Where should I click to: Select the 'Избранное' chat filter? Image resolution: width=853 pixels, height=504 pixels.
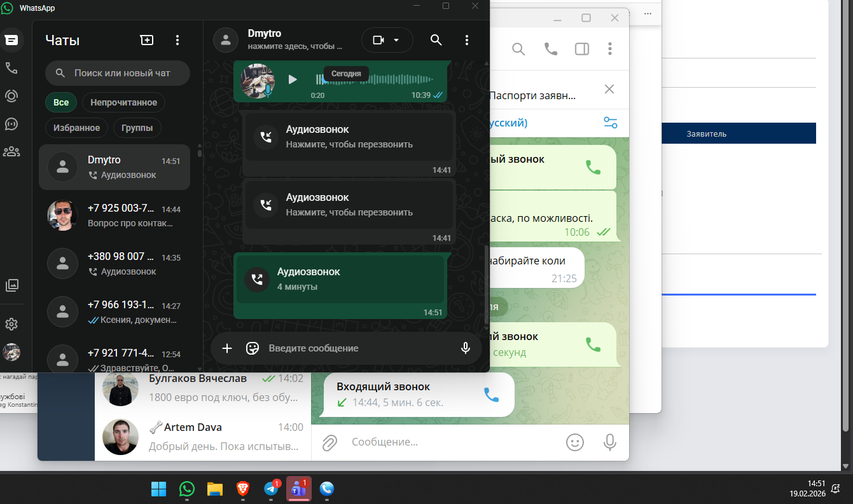(x=76, y=128)
